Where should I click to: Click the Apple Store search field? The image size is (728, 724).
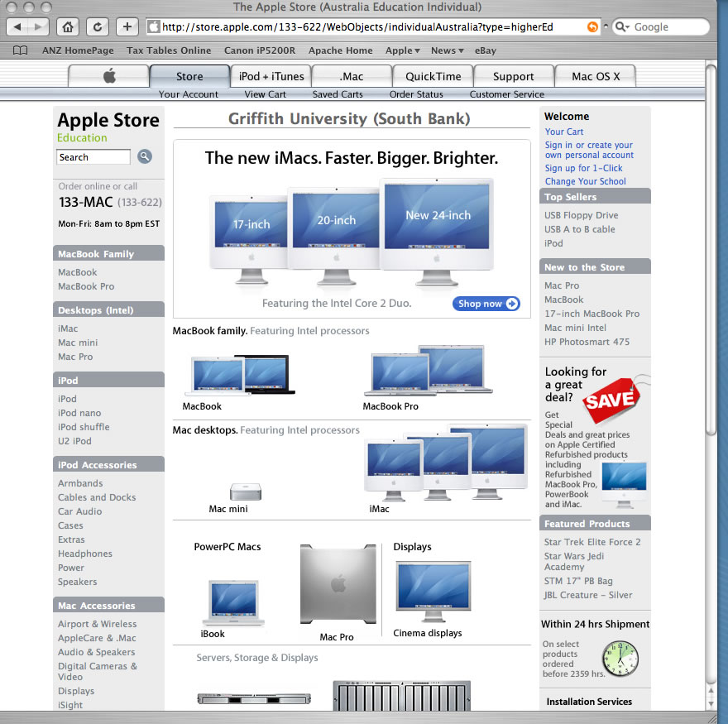[93, 157]
